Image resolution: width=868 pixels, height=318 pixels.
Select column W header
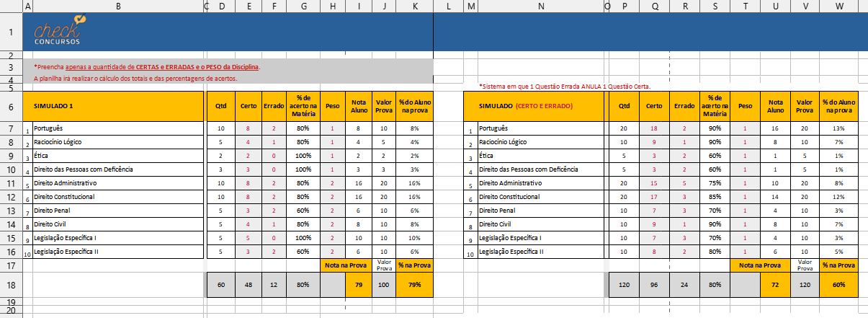[x=840, y=6]
